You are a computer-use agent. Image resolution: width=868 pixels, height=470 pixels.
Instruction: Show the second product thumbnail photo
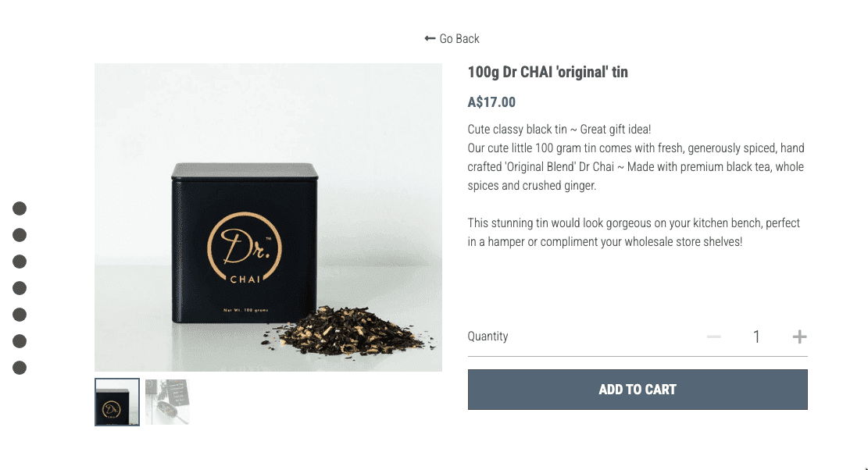click(167, 402)
